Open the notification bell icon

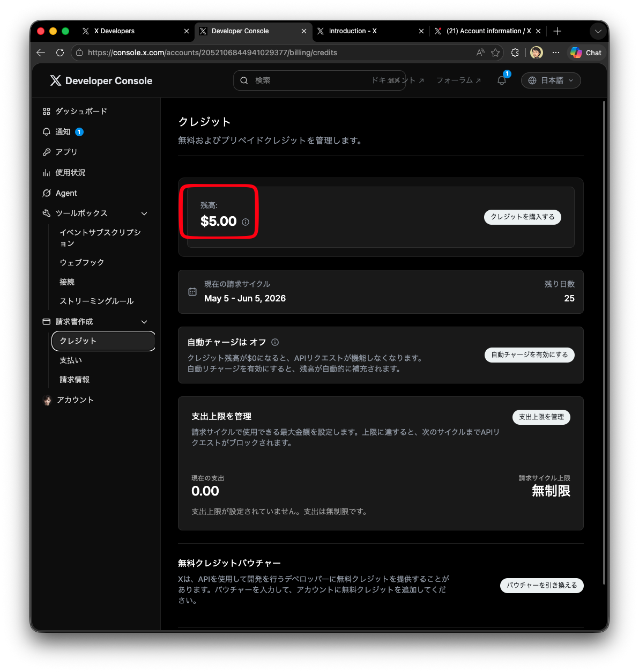[502, 80]
